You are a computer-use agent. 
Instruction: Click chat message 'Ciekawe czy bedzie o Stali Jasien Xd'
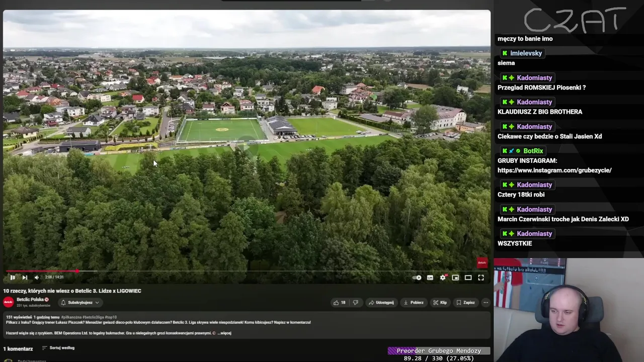tap(549, 136)
